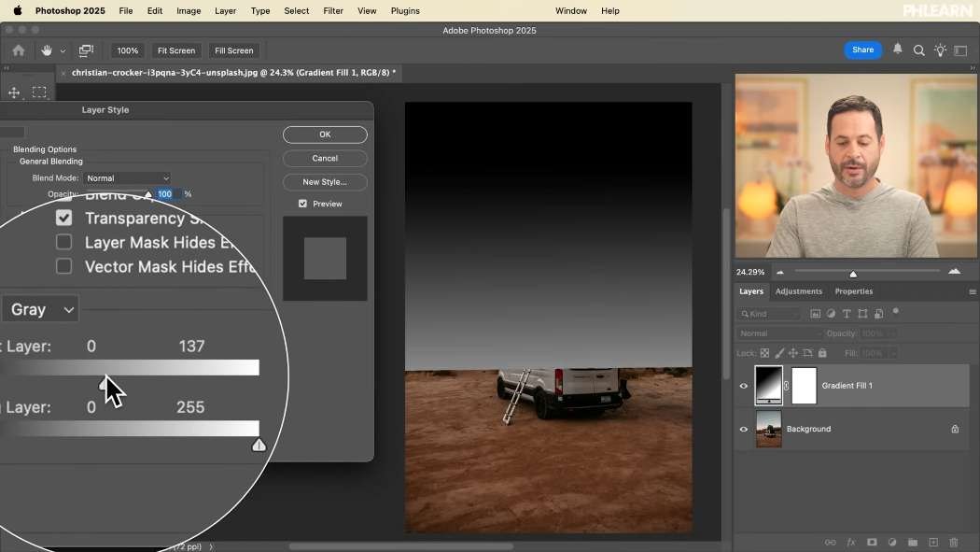This screenshot has width=980, height=552.
Task: Zoom out Navigator small mountains icon
Action: tap(780, 272)
